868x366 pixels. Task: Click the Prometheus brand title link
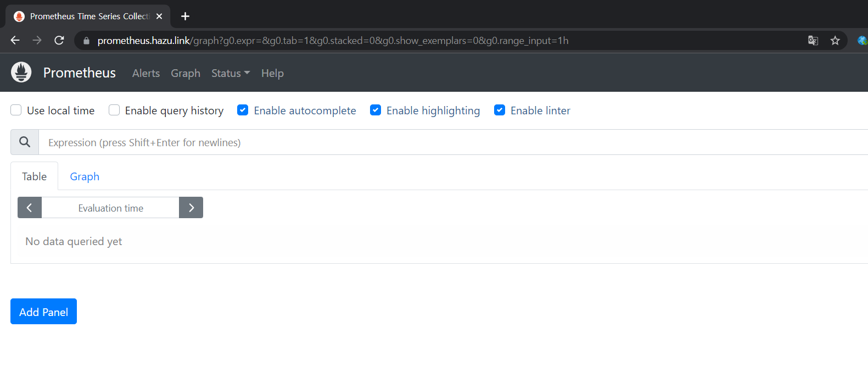(x=80, y=73)
